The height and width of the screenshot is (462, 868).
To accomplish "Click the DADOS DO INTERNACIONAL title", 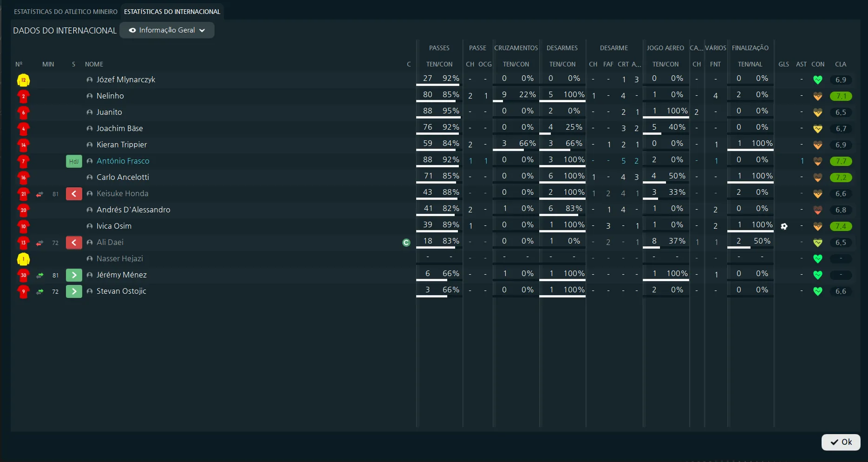I will tap(65, 31).
